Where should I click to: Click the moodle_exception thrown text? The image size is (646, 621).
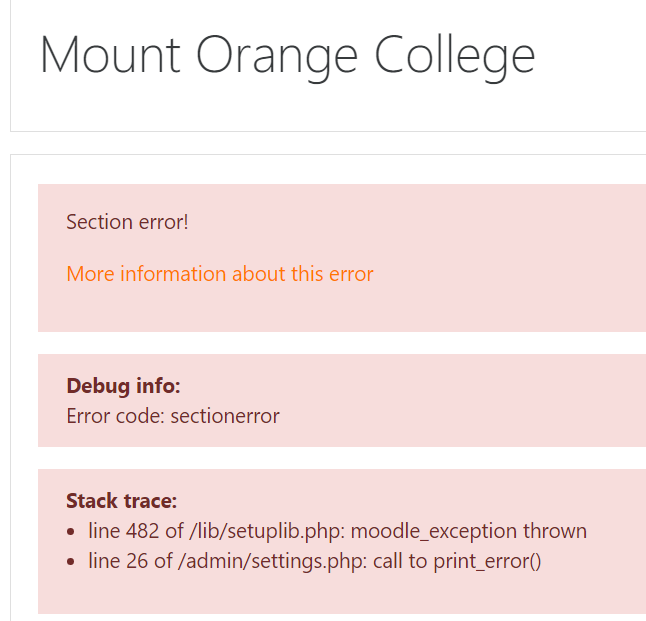click(x=468, y=531)
